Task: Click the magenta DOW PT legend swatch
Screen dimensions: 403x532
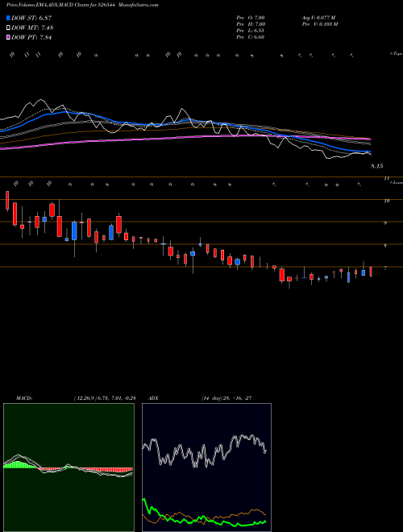Action: (8, 37)
